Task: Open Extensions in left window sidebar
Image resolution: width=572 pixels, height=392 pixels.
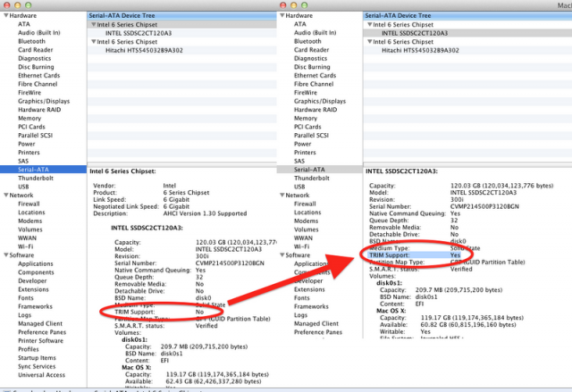Action: point(33,289)
